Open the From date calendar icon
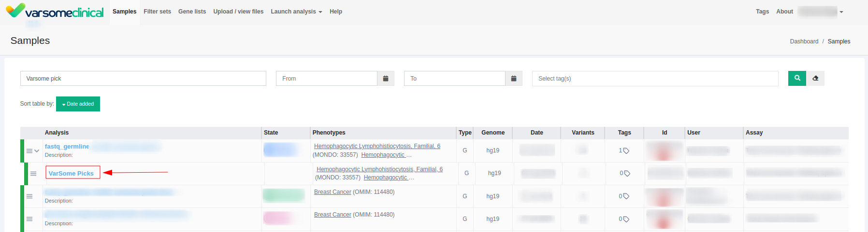This screenshot has width=868, height=232. point(386,79)
